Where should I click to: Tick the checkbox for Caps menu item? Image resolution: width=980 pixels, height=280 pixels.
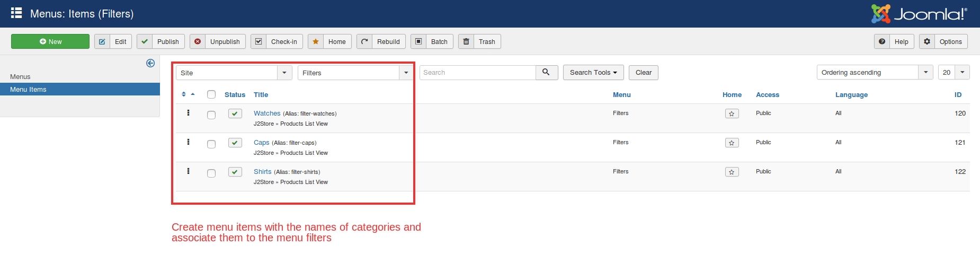pos(211,144)
